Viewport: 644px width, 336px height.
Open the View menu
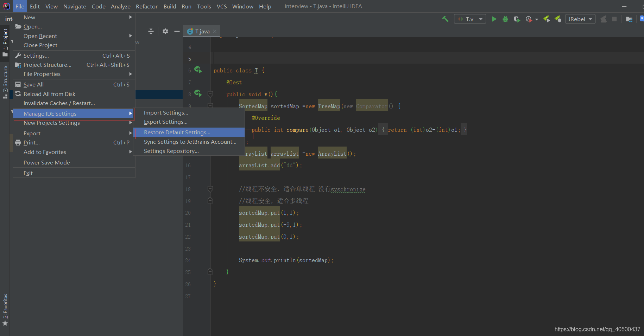51,6
